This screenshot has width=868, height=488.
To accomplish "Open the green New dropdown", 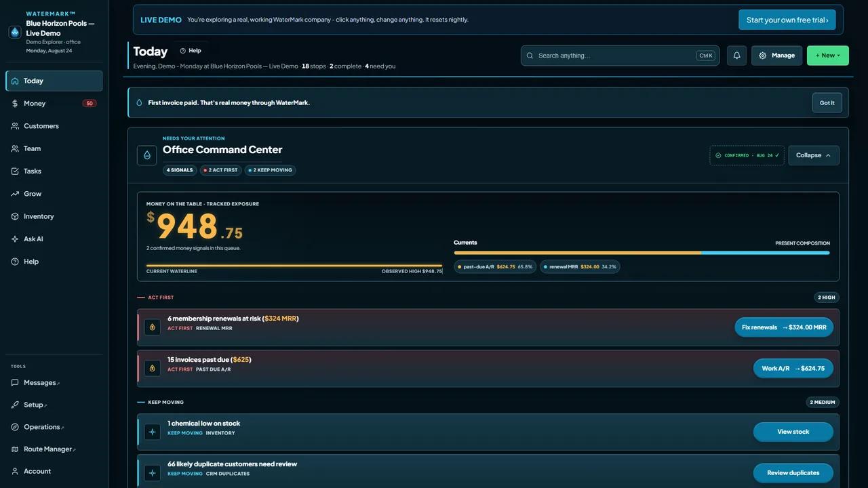I will pyautogui.click(x=828, y=56).
